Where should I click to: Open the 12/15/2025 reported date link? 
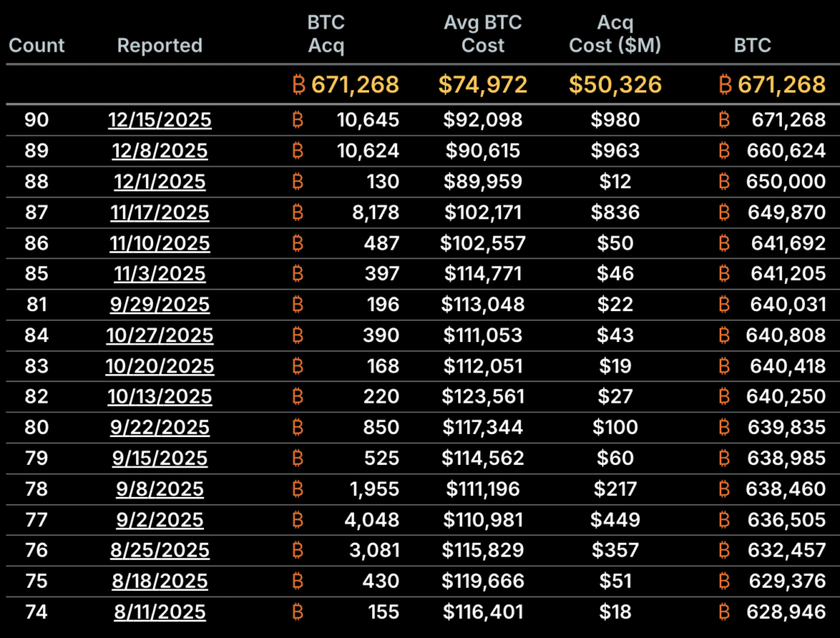click(x=160, y=120)
